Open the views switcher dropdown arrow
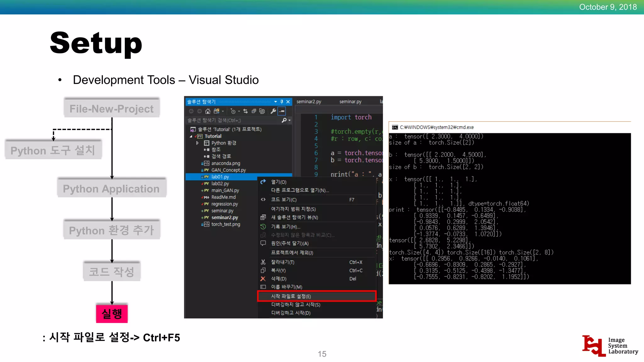The image size is (644, 362). pyautogui.click(x=223, y=111)
